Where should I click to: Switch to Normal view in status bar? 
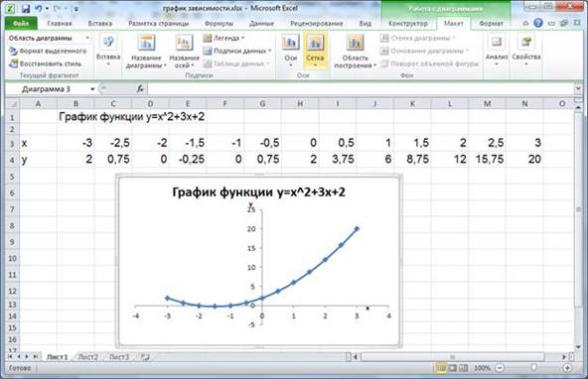click(x=442, y=368)
